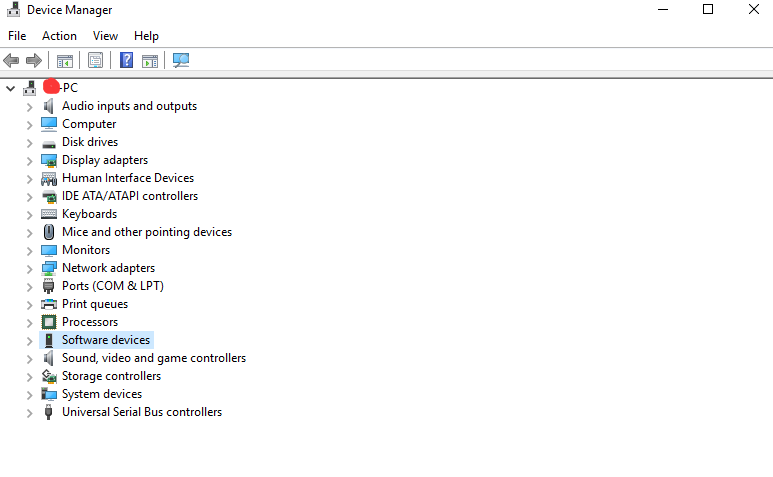Maximize the Device Manager window
This screenshot has height=477, width=773.
coord(708,9)
